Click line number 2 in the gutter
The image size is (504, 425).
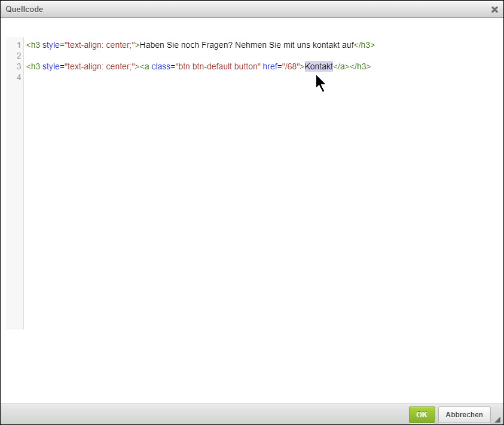(x=19, y=56)
